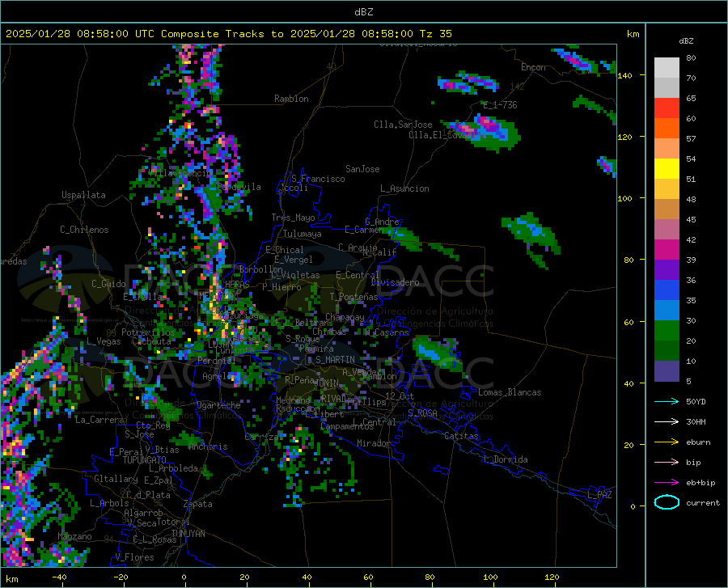Click the S_Francisco map label
The height and width of the screenshot is (588, 728).
pyautogui.click(x=318, y=179)
